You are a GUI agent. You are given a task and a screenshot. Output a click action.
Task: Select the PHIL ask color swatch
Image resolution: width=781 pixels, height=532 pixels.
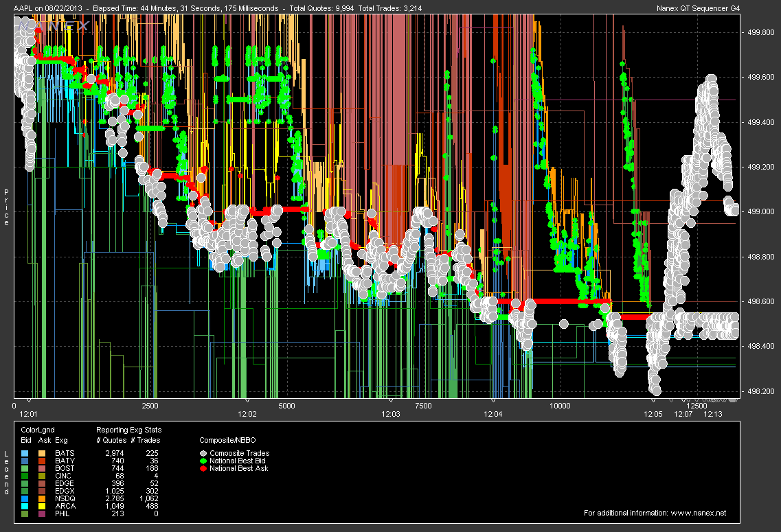tap(42, 513)
